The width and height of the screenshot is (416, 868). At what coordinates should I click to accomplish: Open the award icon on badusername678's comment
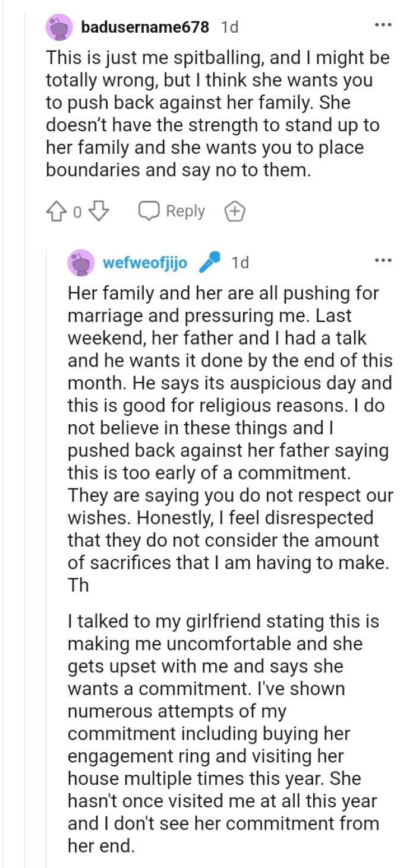click(235, 211)
